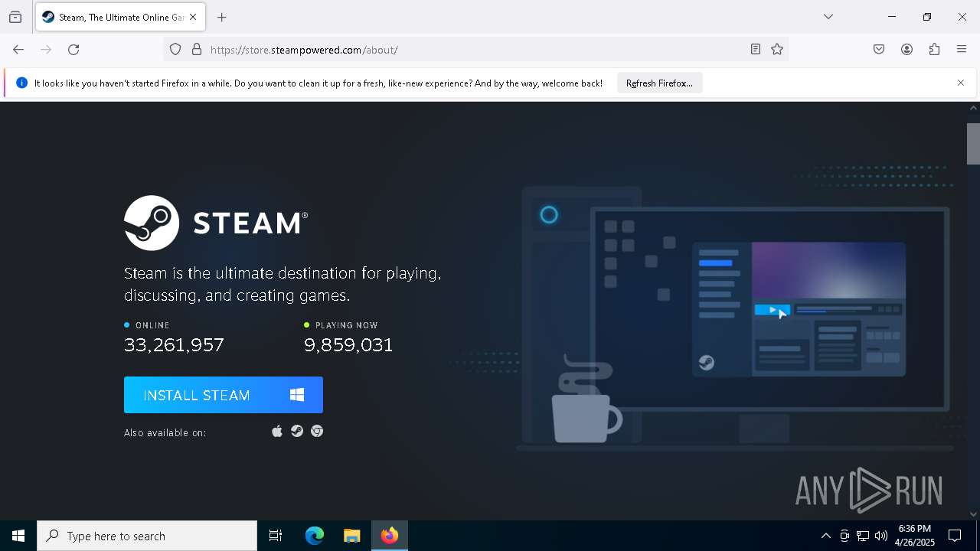Viewport: 980px width, 551px height.
Task: Click the ONLINE label
Action: click(152, 325)
